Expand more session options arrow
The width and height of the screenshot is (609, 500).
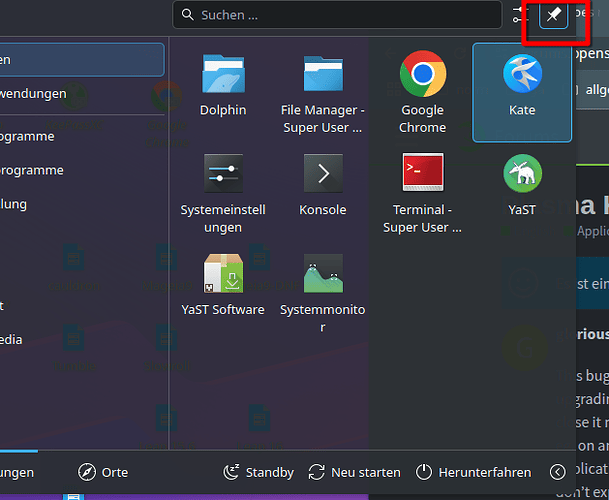click(x=557, y=472)
